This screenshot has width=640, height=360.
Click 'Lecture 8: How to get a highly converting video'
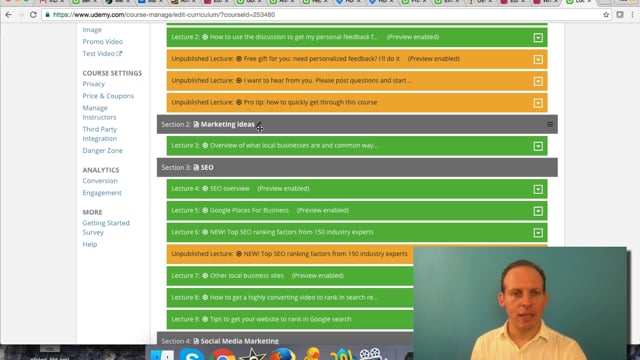tap(274, 297)
